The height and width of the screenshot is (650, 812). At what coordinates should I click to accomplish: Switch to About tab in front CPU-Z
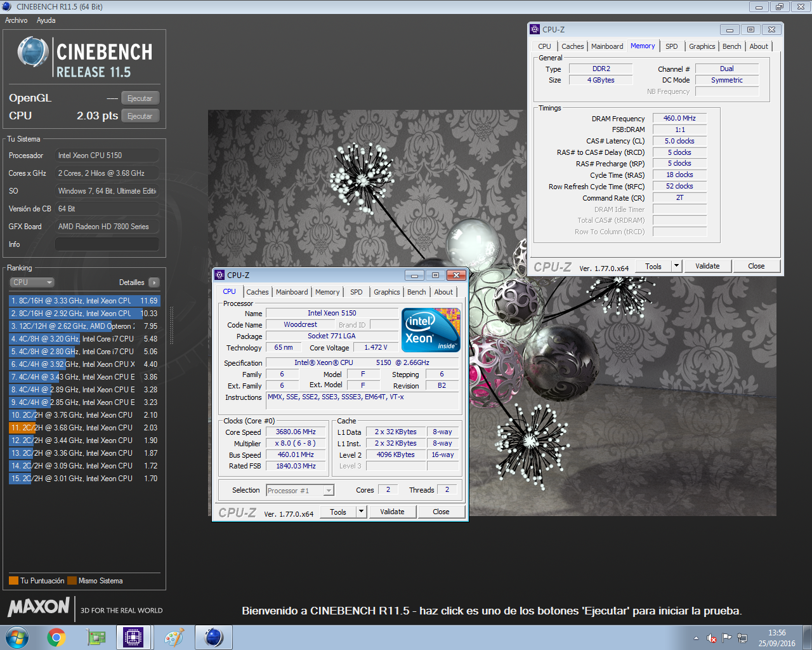[x=443, y=292]
